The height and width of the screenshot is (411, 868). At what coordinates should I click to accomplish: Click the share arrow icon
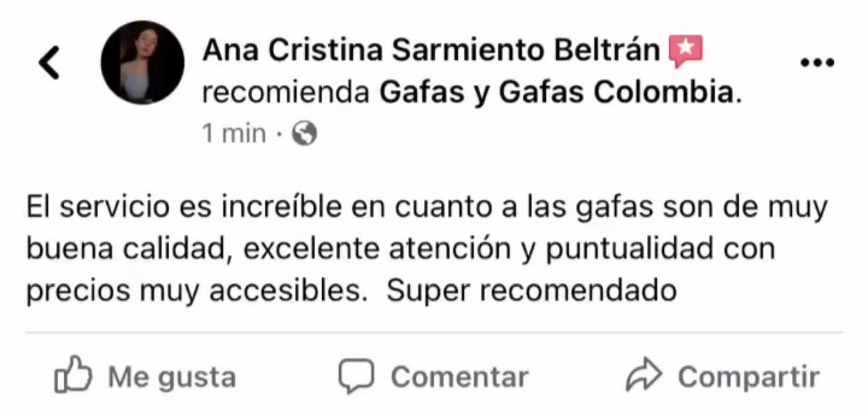(x=644, y=377)
